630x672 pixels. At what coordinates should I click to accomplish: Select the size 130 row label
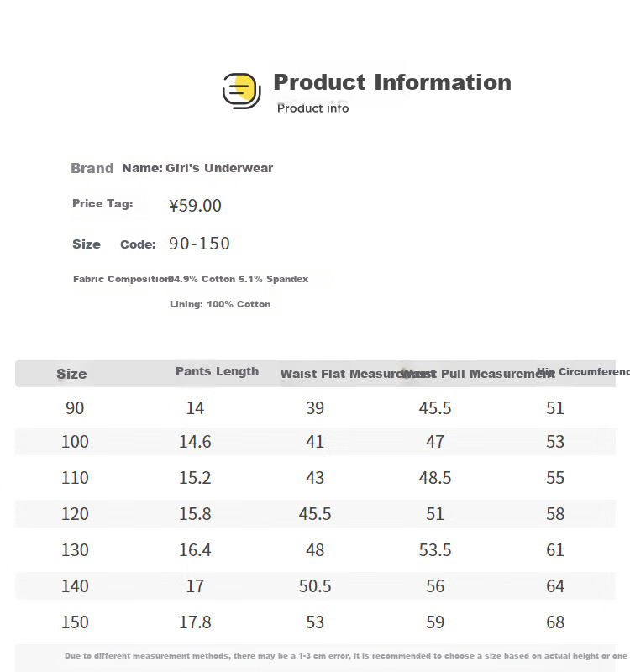coord(75,550)
